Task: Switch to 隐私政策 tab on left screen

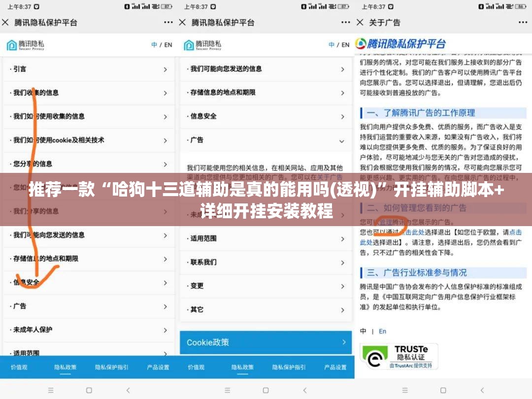Action: point(65,367)
